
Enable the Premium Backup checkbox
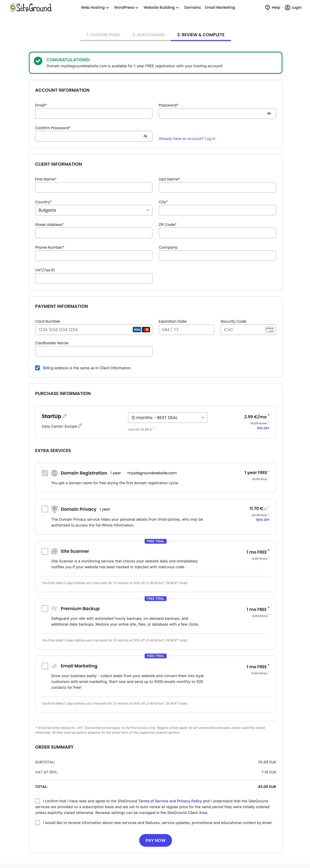pos(45,609)
